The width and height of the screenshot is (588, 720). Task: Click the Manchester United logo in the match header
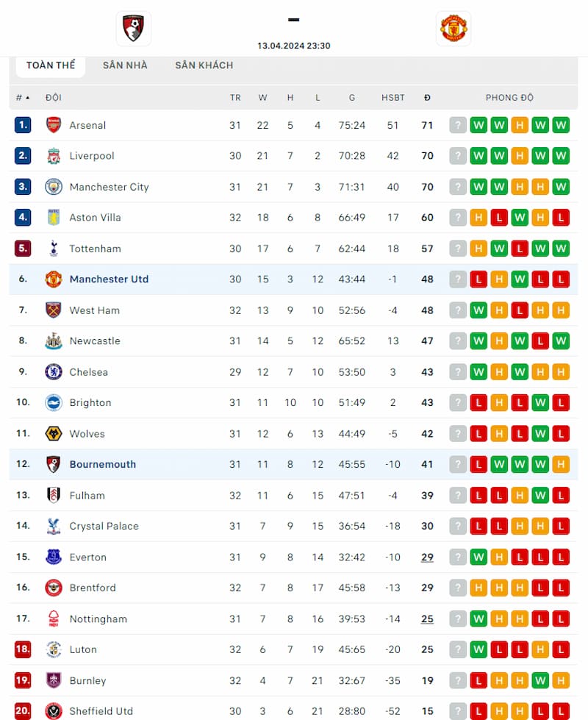453,29
